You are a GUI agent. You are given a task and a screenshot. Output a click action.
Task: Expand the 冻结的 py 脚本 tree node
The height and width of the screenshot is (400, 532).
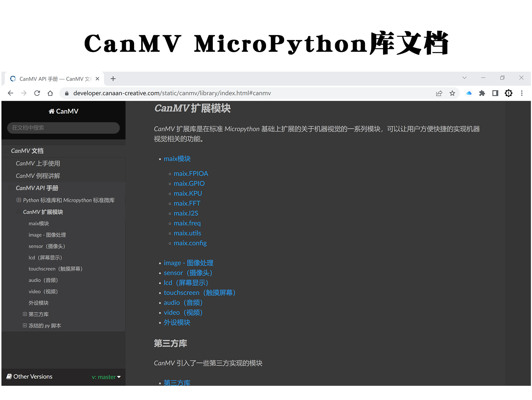point(24,325)
